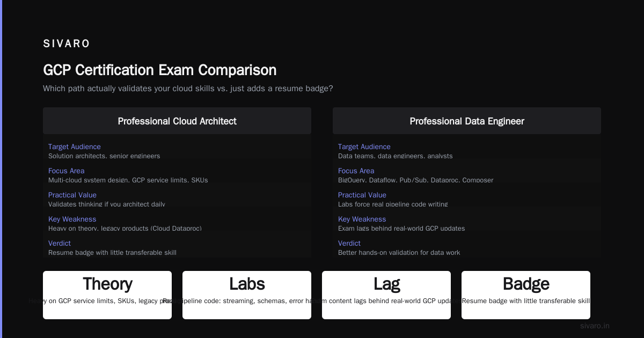
Task: Click the Badge card heading
Action: click(526, 284)
